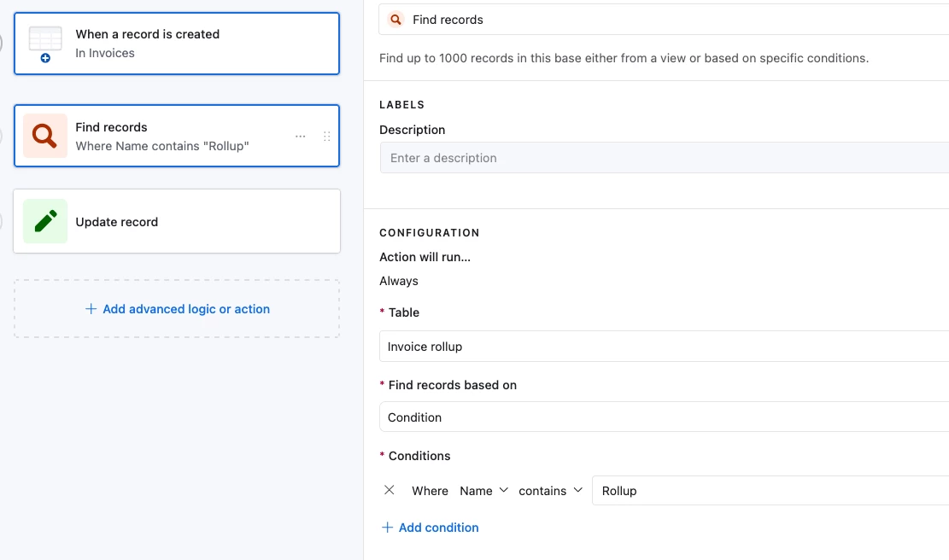Expand the contains operator dropdown
Image resolution: width=949 pixels, height=560 pixels.
[x=551, y=491]
